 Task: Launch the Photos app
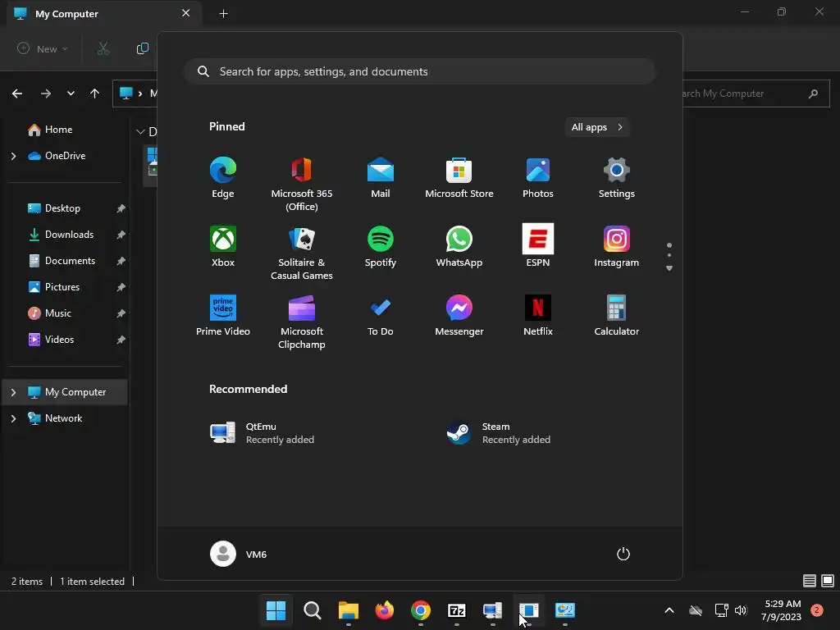(x=538, y=178)
